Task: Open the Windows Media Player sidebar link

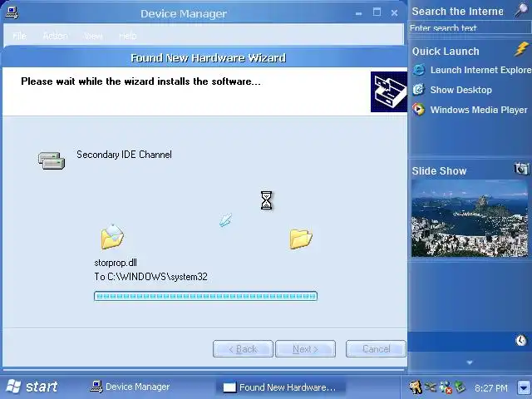Action: point(479,110)
